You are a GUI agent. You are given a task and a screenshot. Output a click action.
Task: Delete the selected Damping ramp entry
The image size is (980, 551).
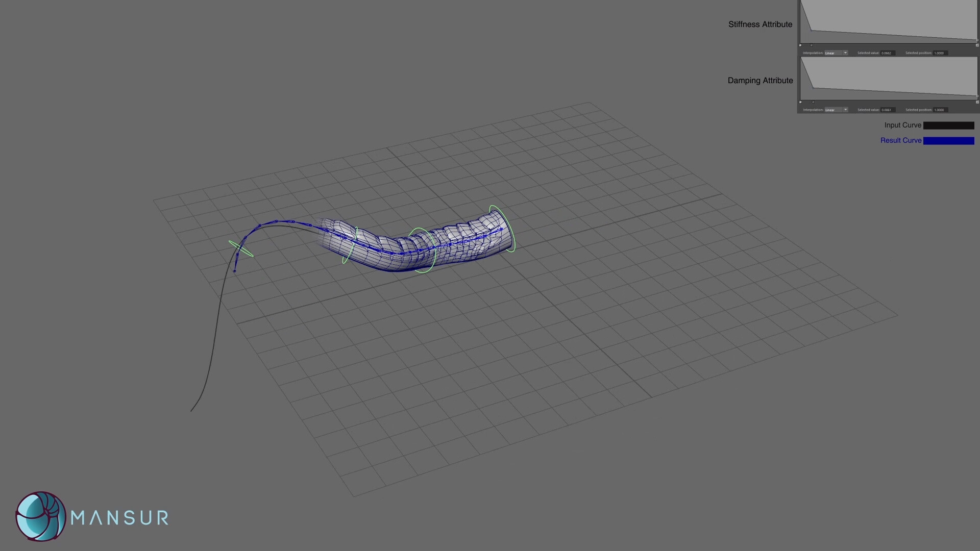click(x=800, y=102)
